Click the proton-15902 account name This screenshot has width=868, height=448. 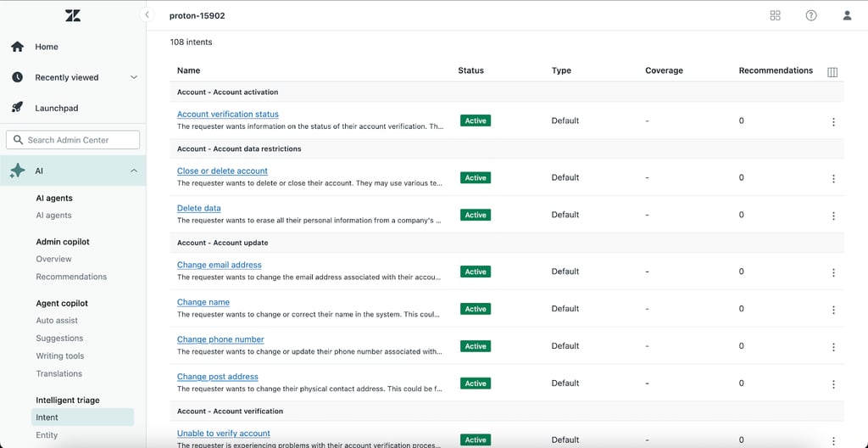point(197,15)
